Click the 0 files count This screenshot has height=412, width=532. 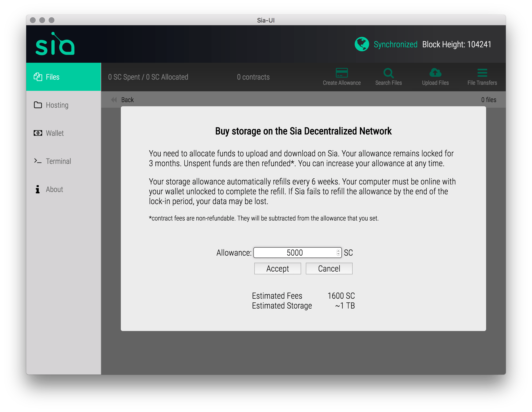[x=489, y=100]
